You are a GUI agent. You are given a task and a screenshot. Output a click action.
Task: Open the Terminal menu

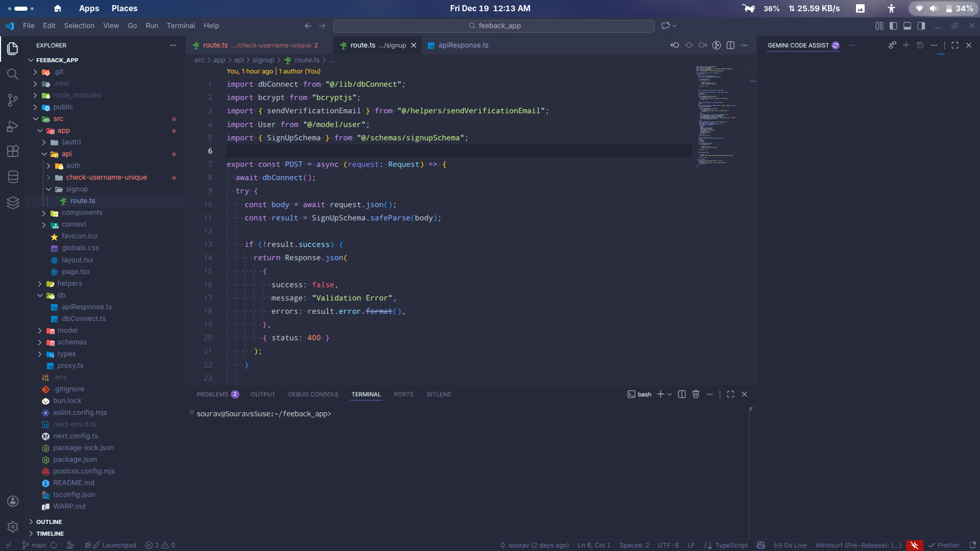(x=181, y=26)
